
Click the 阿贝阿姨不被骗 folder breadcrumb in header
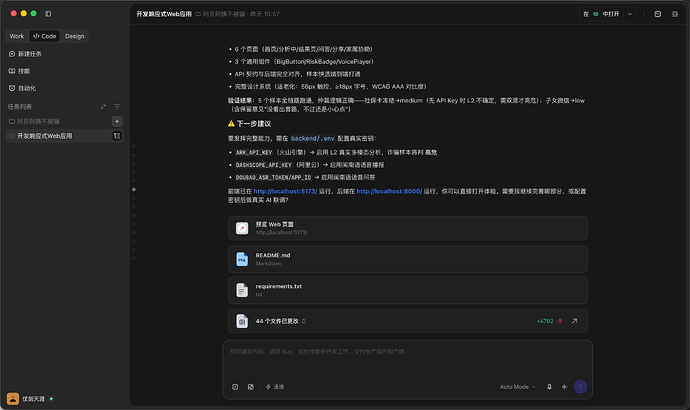[x=220, y=14]
